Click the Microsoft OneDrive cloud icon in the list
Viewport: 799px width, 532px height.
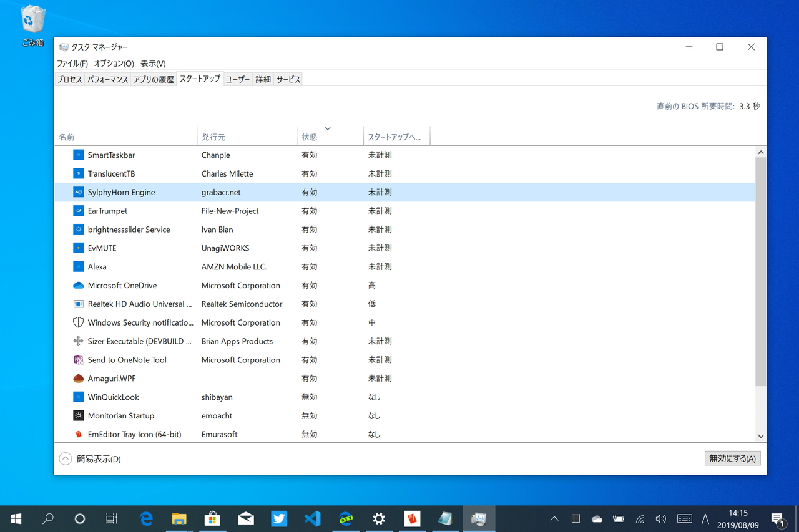78,286
